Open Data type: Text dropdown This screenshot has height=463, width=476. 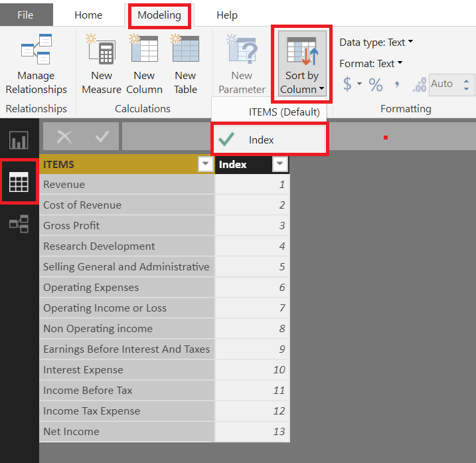coord(376,43)
